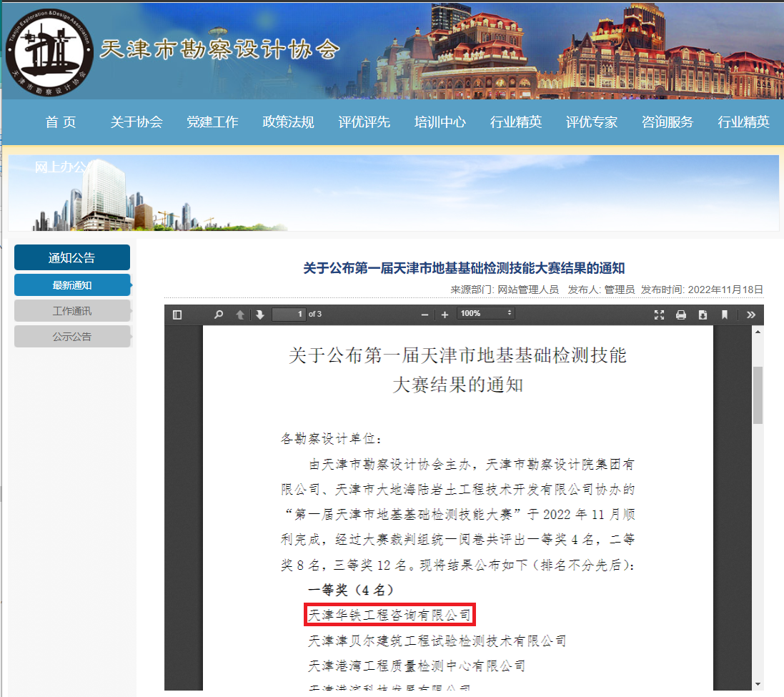This screenshot has width=784, height=697.
Task: Click the PDF page number field
Action: (289, 314)
